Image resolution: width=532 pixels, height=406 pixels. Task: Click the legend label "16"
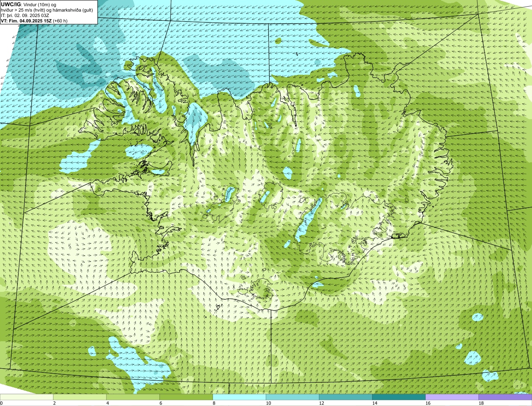(428, 403)
